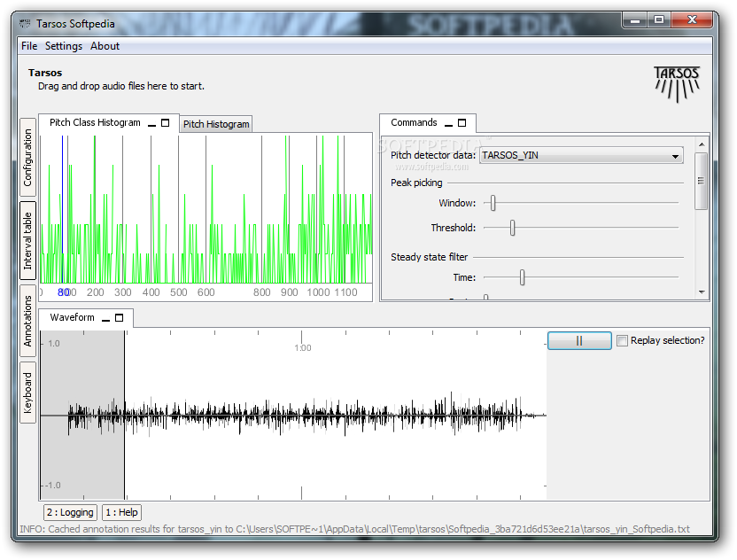Minimize the Pitch Class Histogram panel

[151, 124]
